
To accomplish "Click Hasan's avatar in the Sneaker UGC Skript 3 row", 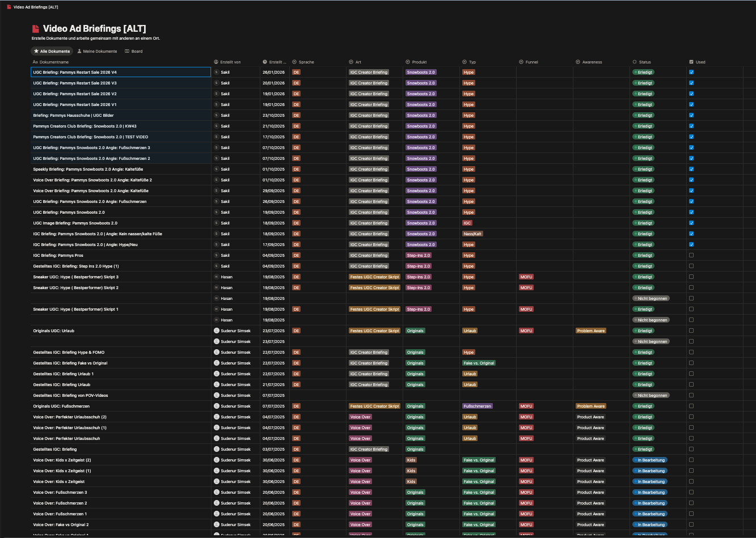I will (216, 277).
